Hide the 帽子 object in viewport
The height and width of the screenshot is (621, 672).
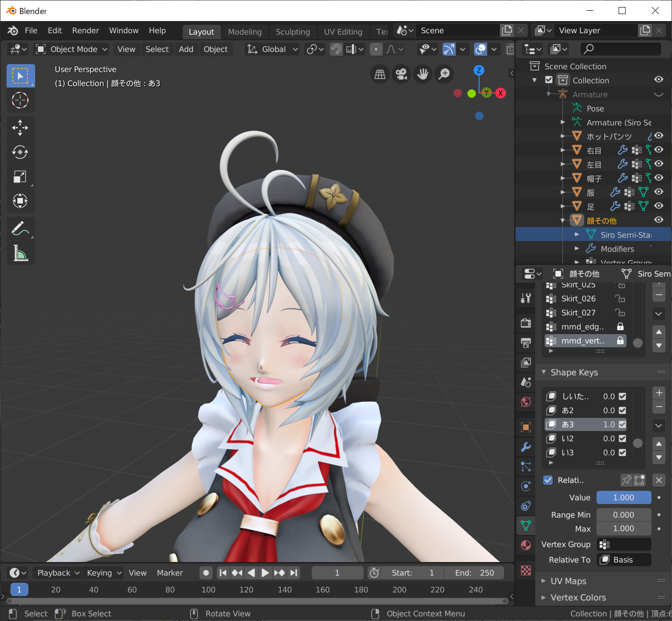659,178
